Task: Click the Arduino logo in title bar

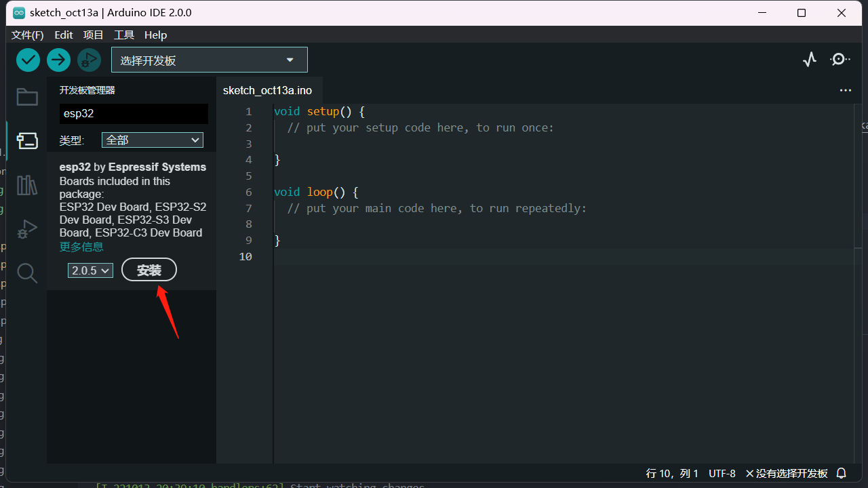Action: 19,13
